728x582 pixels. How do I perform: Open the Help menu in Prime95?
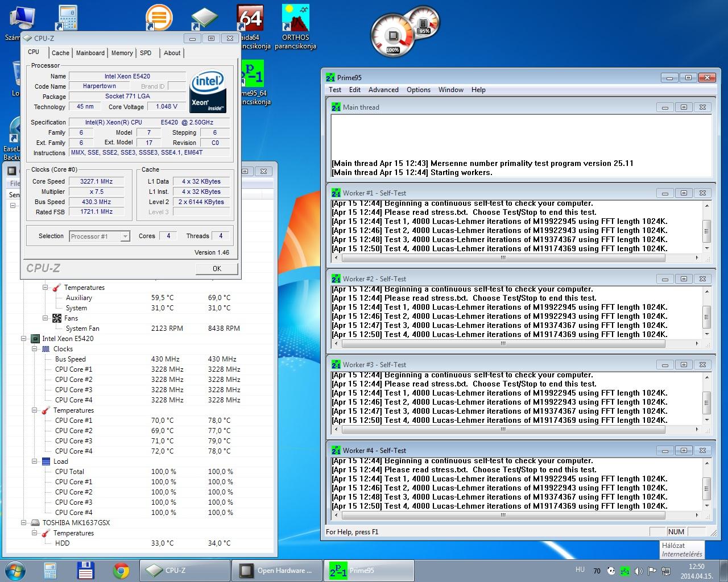click(x=478, y=90)
